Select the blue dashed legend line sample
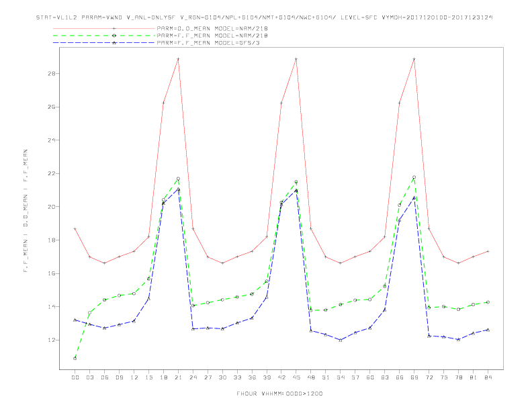The width and height of the screenshot is (532, 411). pyautogui.click(x=104, y=43)
